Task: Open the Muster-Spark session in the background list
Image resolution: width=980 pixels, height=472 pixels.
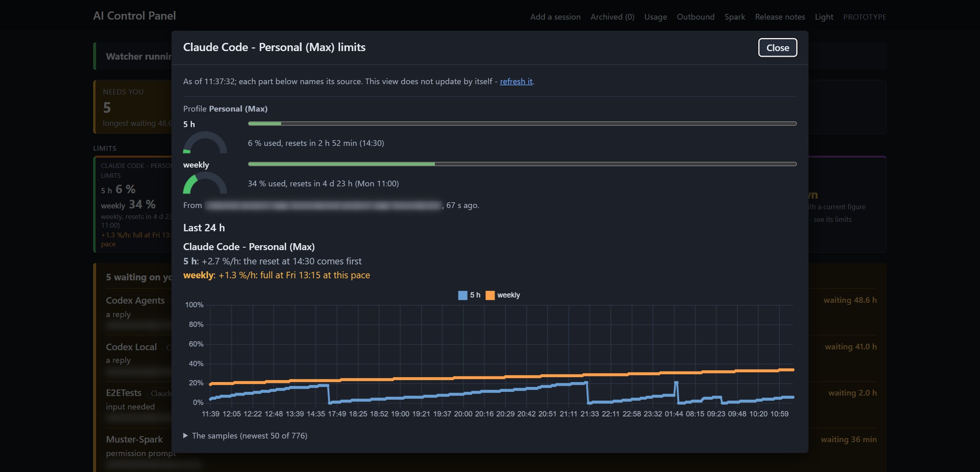Action: [134, 439]
